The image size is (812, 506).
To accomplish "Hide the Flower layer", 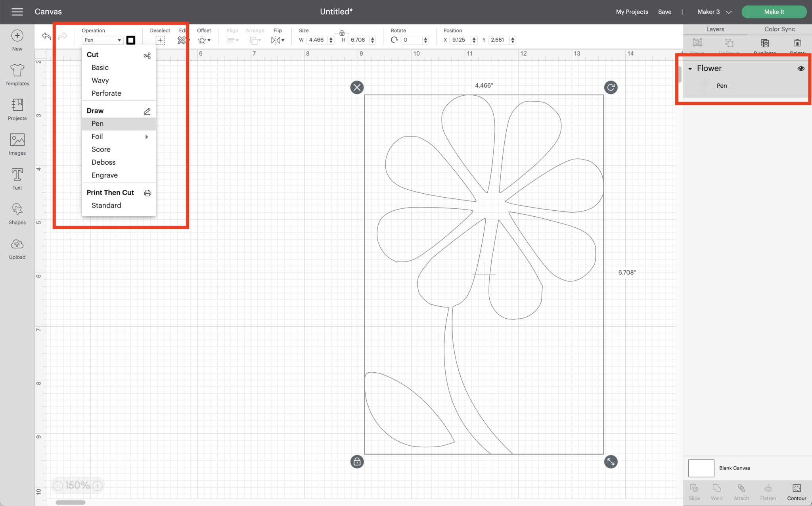I will (800, 68).
